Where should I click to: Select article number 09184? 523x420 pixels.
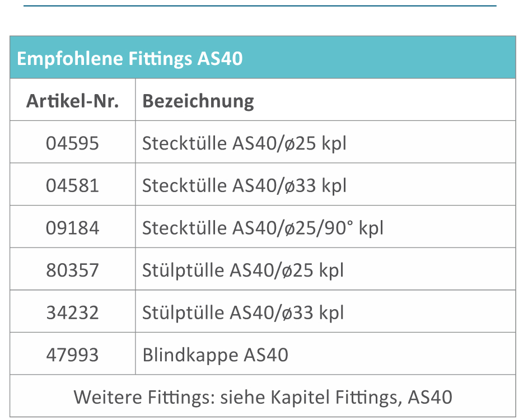72,228
